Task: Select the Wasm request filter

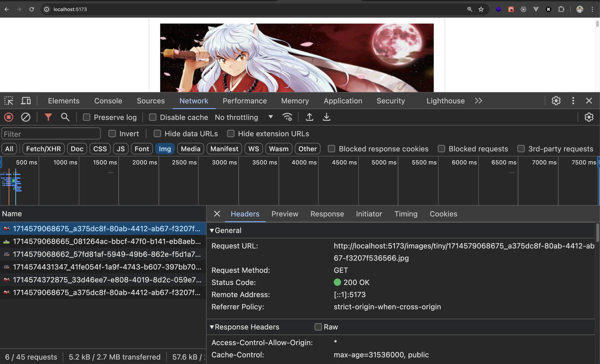Action: click(x=279, y=148)
